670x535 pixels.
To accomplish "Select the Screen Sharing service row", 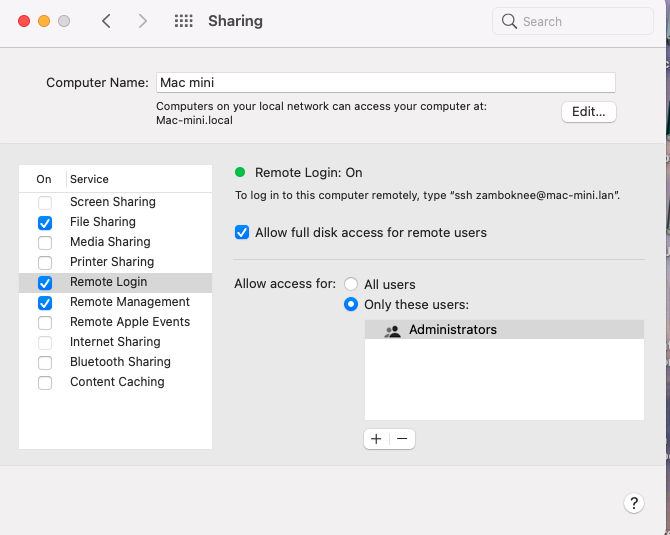I will tap(115, 202).
